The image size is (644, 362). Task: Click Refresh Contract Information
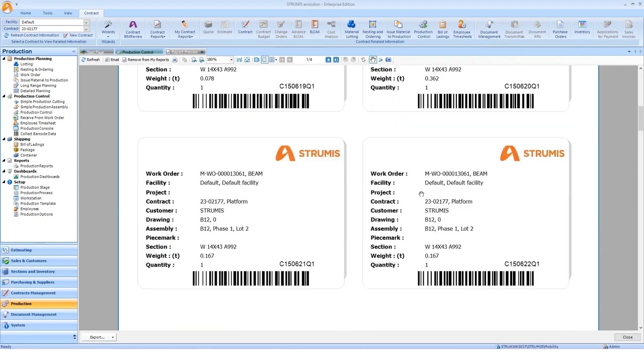[x=31, y=36]
